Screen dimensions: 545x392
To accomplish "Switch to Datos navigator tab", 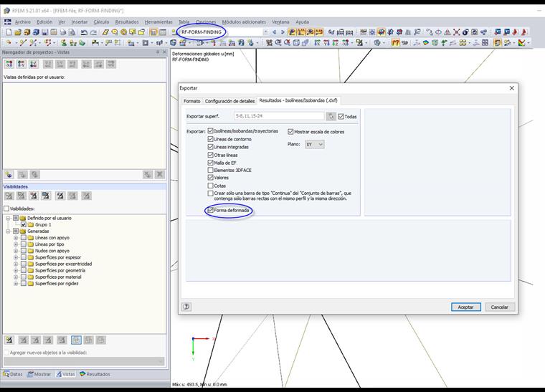I will coord(13,374).
